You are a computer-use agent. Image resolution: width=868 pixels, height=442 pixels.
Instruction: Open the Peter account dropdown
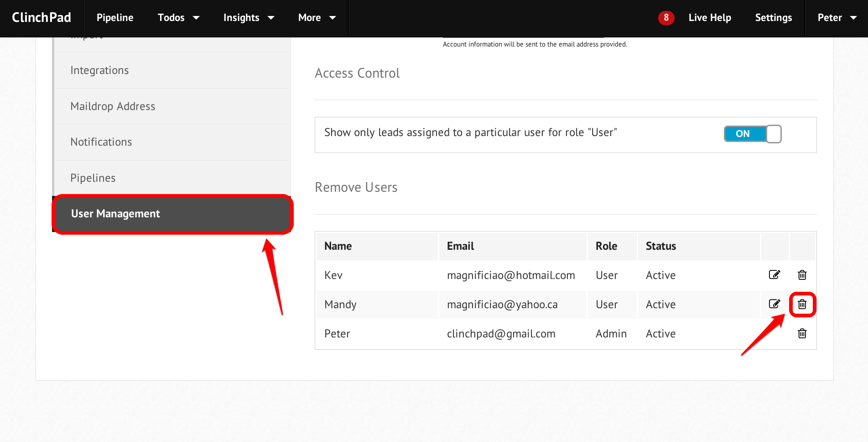(x=837, y=18)
